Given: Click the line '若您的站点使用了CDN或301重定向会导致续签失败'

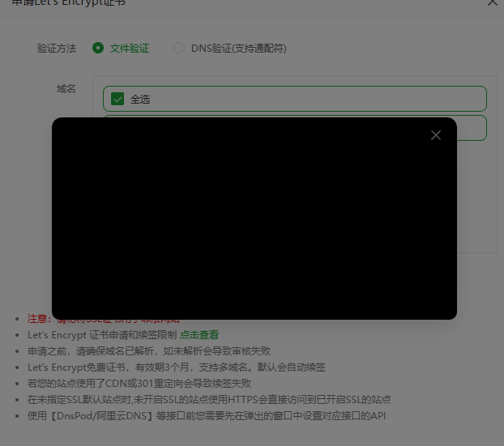Looking at the screenshot, I should pos(139,383).
